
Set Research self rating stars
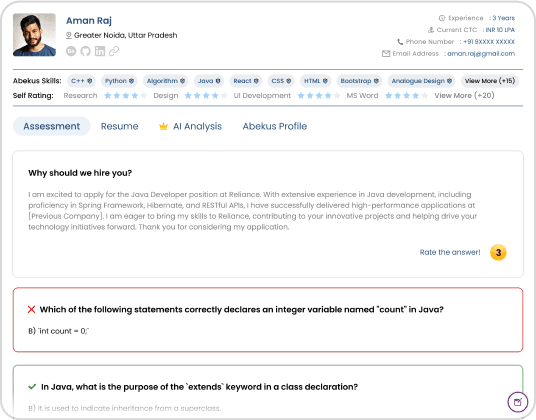tap(125, 96)
